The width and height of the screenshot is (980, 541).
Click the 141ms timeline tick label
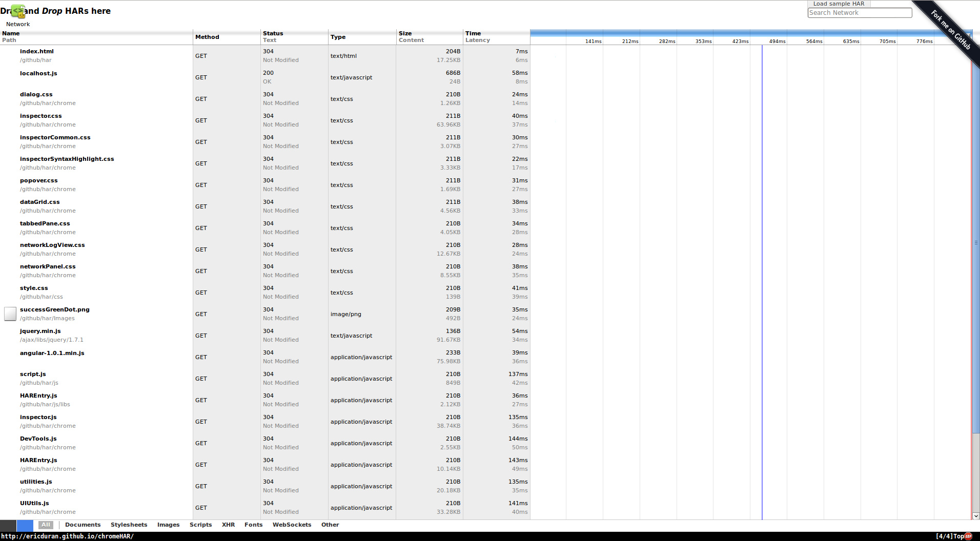tap(593, 41)
